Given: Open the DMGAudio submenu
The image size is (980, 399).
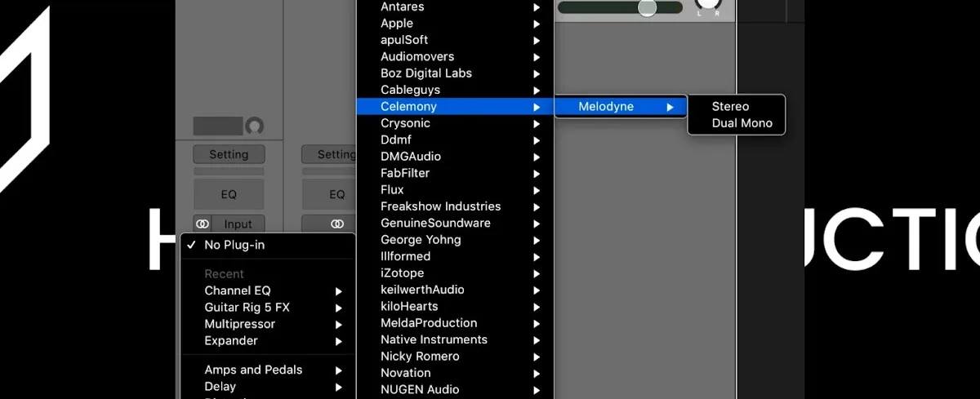Looking at the screenshot, I should coord(455,156).
